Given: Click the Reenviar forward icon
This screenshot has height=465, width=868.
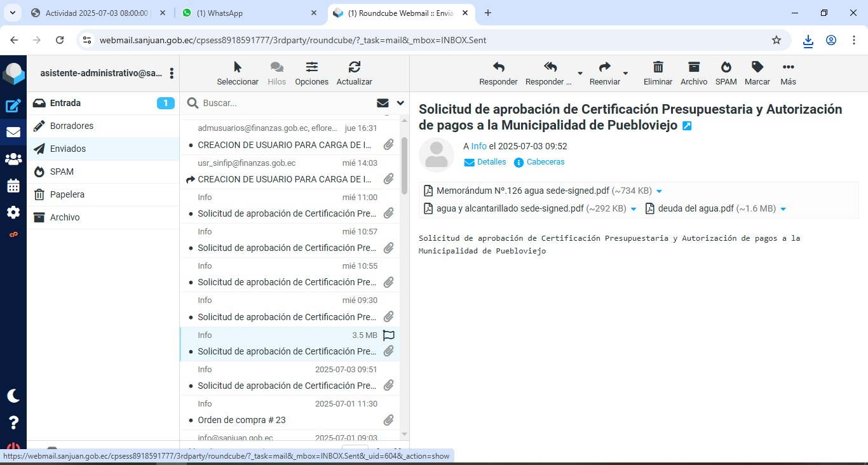Looking at the screenshot, I should coord(604,67).
